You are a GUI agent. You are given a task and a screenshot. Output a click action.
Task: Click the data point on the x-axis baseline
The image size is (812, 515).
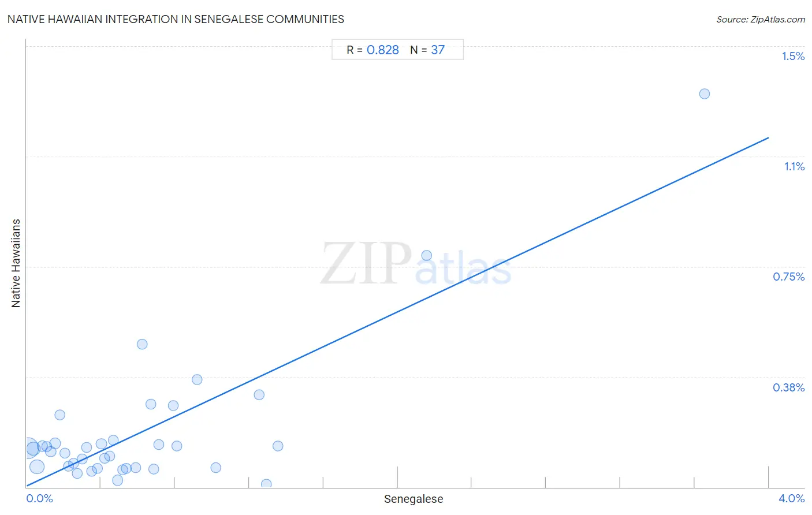click(266, 484)
